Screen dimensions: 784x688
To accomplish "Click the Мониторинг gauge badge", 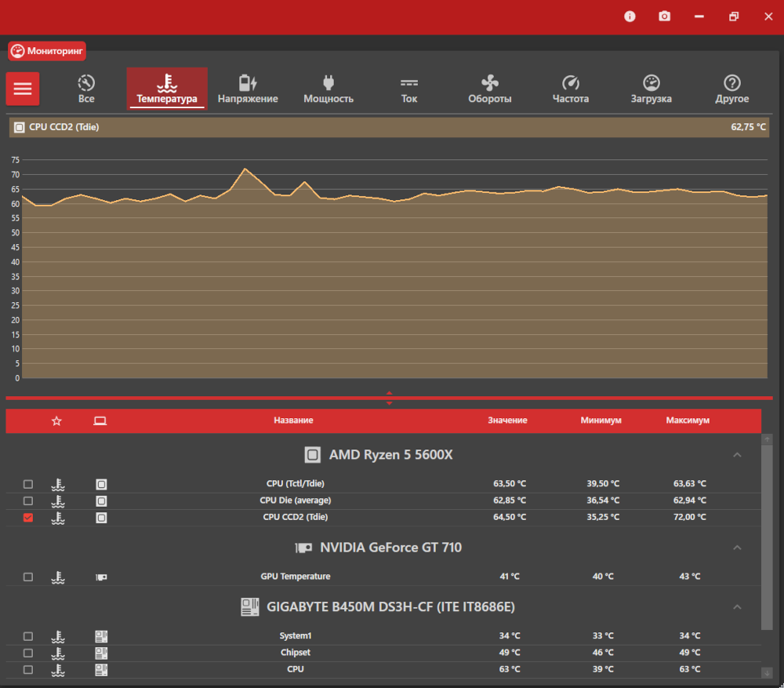I will coord(46,51).
